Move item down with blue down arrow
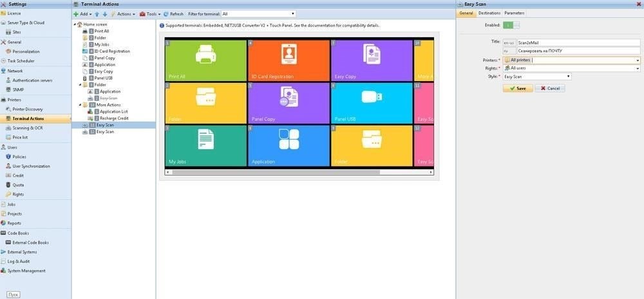 click(x=105, y=14)
